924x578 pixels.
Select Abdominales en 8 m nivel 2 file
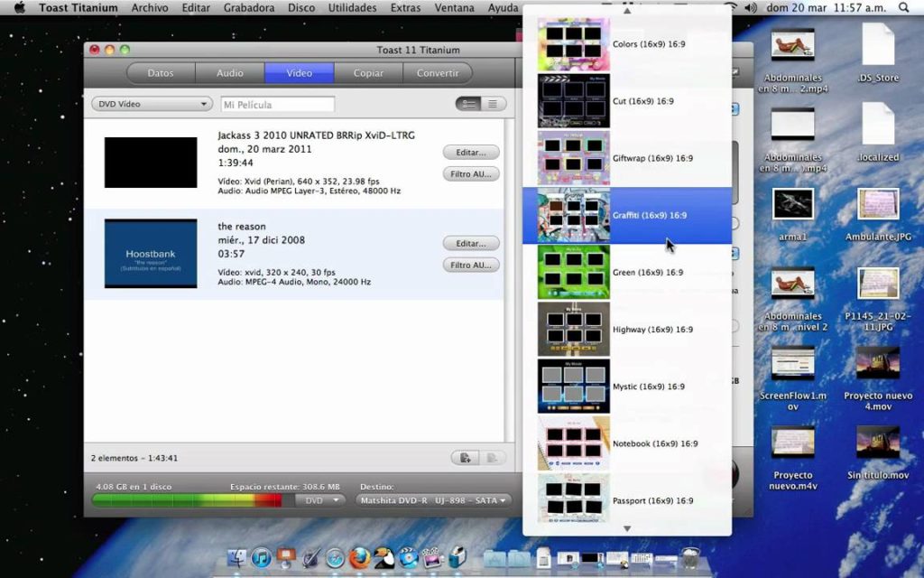[x=792, y=298]
